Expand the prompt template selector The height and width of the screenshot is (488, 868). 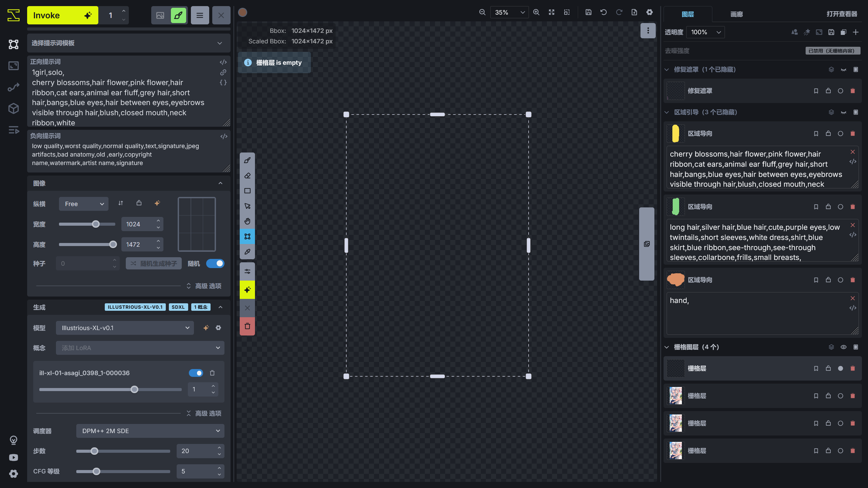(129, 43)
